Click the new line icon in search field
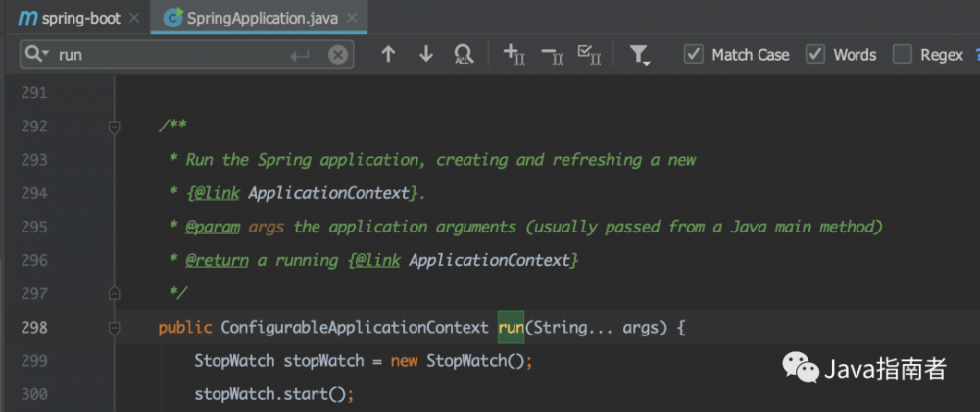The width and height of the screenshot is (980, 412). point(300,56)
